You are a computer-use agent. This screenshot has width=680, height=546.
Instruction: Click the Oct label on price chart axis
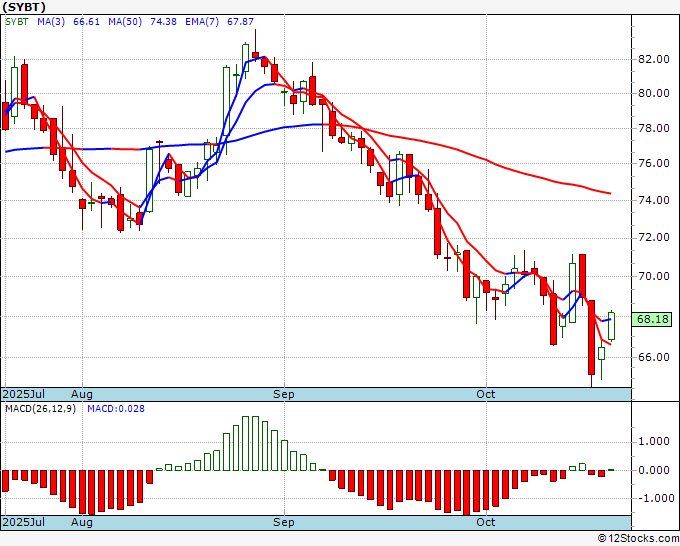[x=485, y=394]
